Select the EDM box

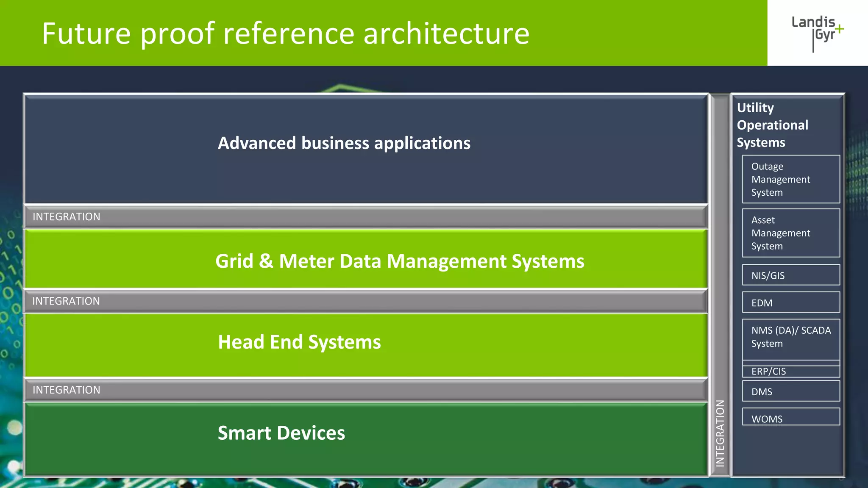791,302
